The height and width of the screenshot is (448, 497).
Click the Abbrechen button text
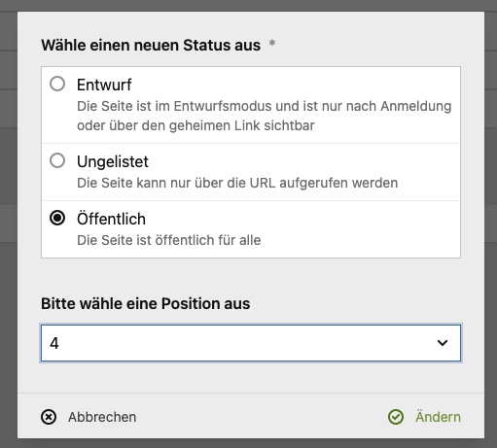102,417
